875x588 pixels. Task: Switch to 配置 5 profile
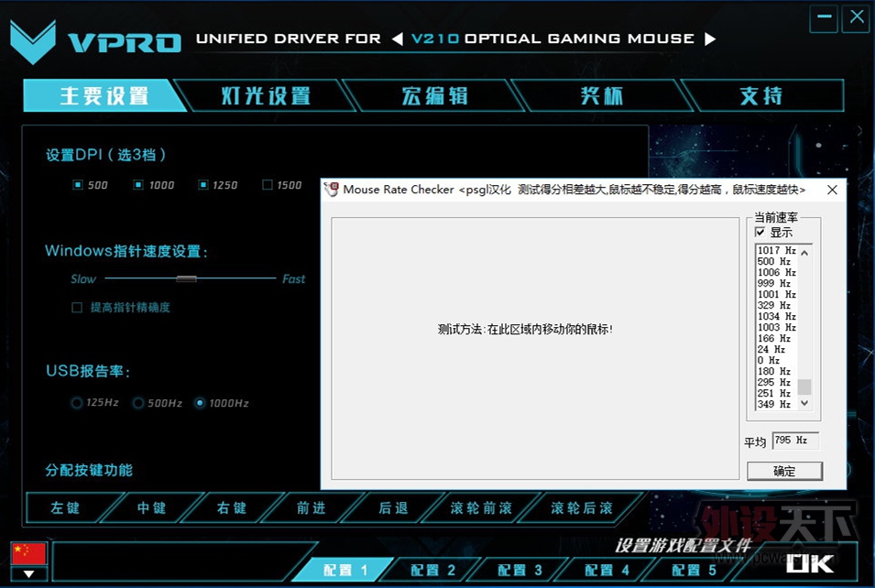tap(694, 570)
